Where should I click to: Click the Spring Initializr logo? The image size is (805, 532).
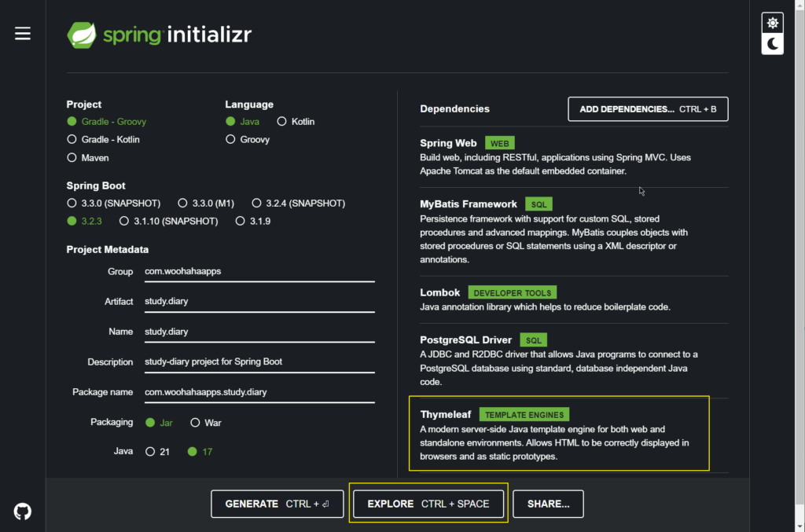coord(159,35)
